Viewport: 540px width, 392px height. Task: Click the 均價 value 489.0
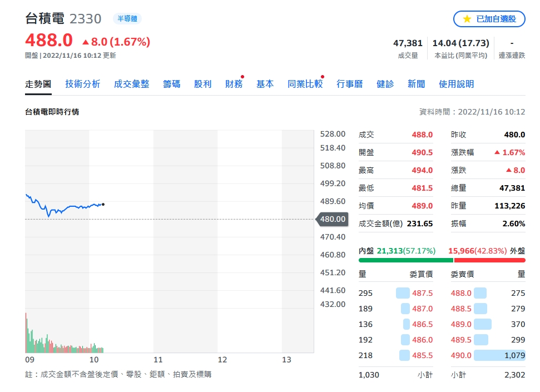[x=422, y=206]
